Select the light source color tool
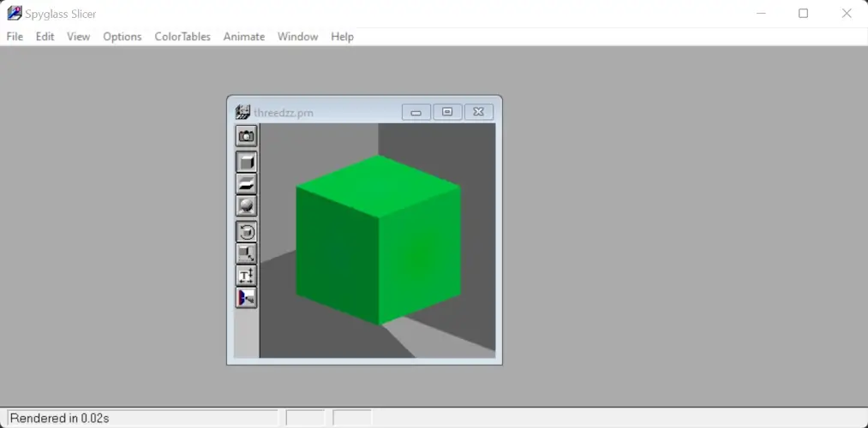 pyautogui.click(x=246, y=298)
